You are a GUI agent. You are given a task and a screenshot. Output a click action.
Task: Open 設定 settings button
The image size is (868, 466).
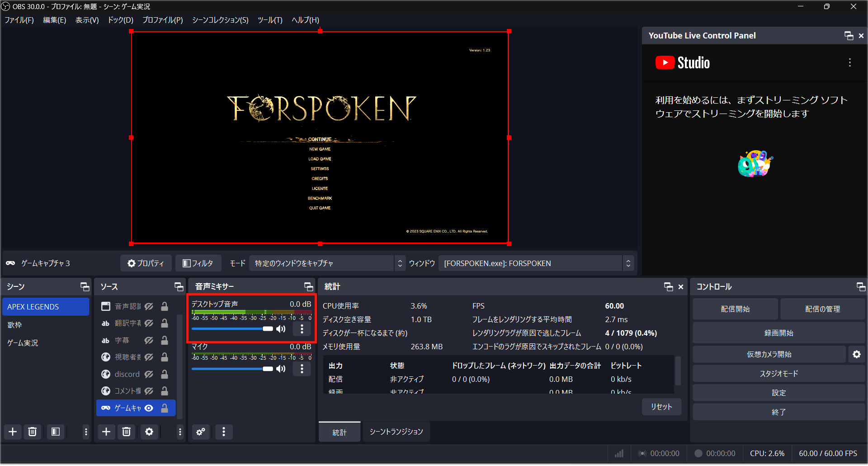[778, 393]
